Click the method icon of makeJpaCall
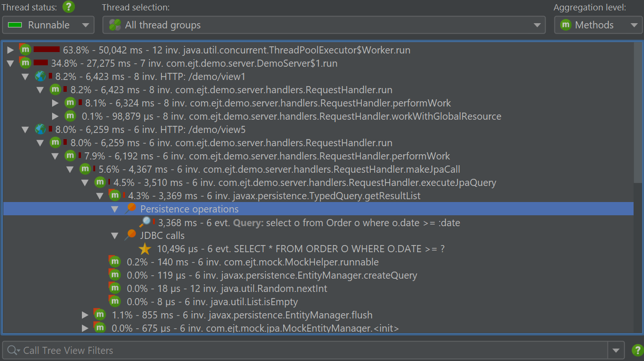 (85, 169)
